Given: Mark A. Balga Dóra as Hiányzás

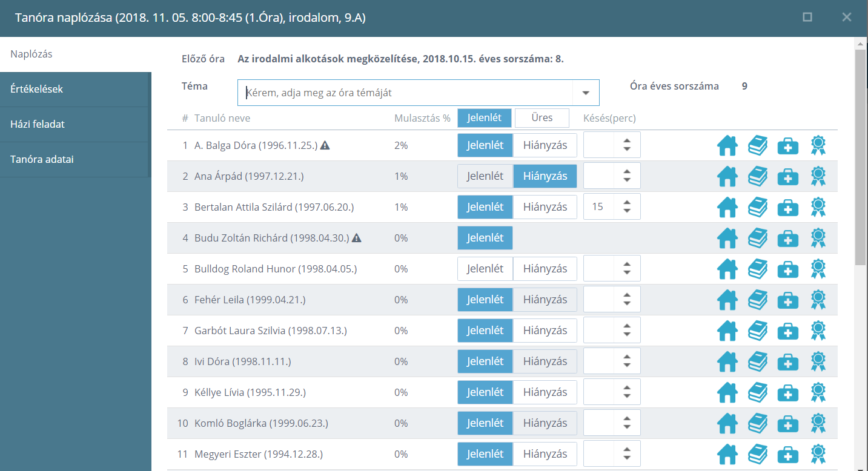Looking at the screenshot, I should click(x=545, y=145).
